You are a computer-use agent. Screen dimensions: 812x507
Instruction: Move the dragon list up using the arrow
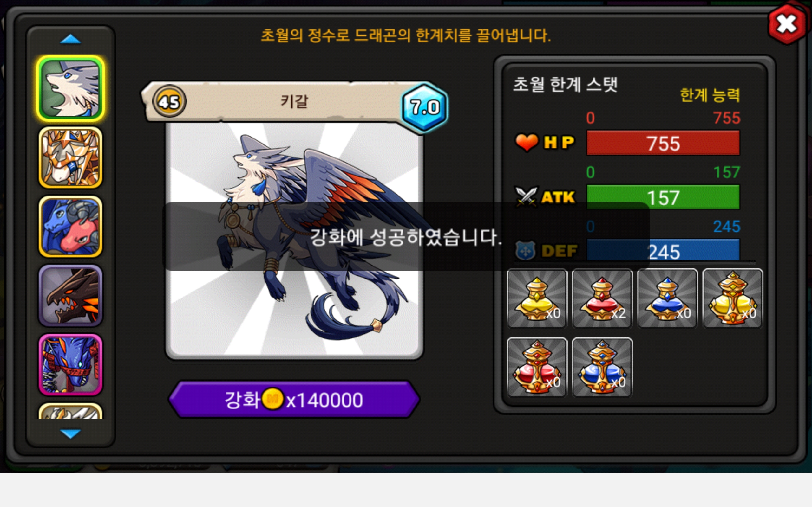click(x=70, y=40)
